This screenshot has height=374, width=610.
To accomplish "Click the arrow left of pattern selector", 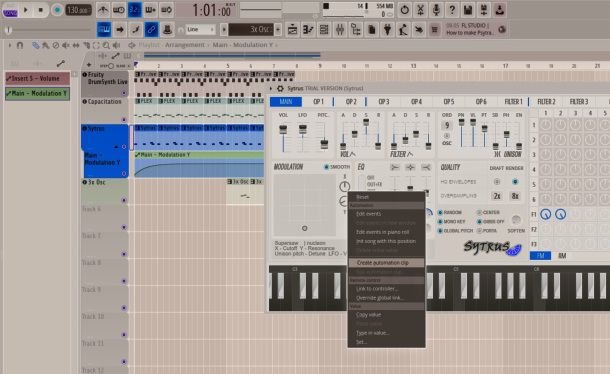I will click(224, 30).
